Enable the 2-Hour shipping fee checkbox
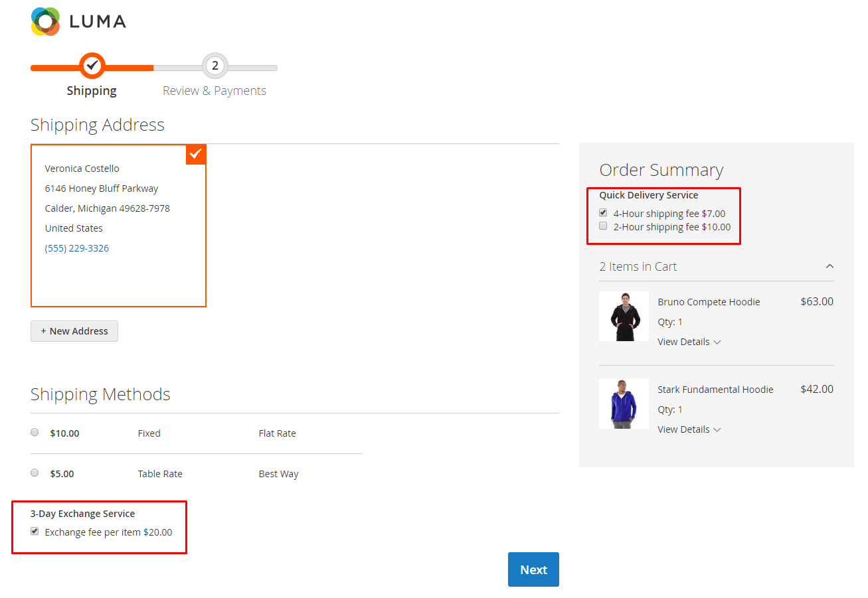The height and width of the screenshot is (598, 868). click(603, 226)
